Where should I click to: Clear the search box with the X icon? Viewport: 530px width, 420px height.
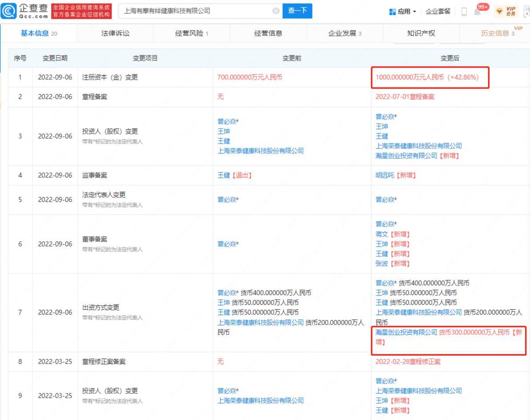275,10
